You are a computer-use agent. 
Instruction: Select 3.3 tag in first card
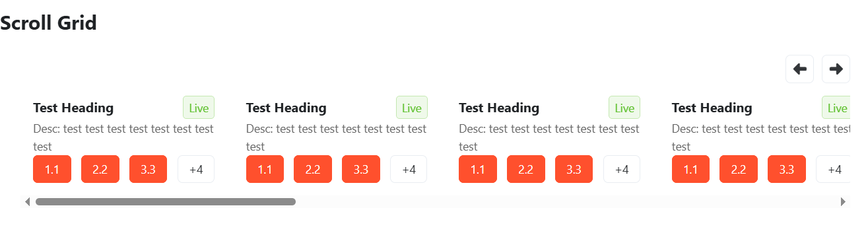click(148, 169)
